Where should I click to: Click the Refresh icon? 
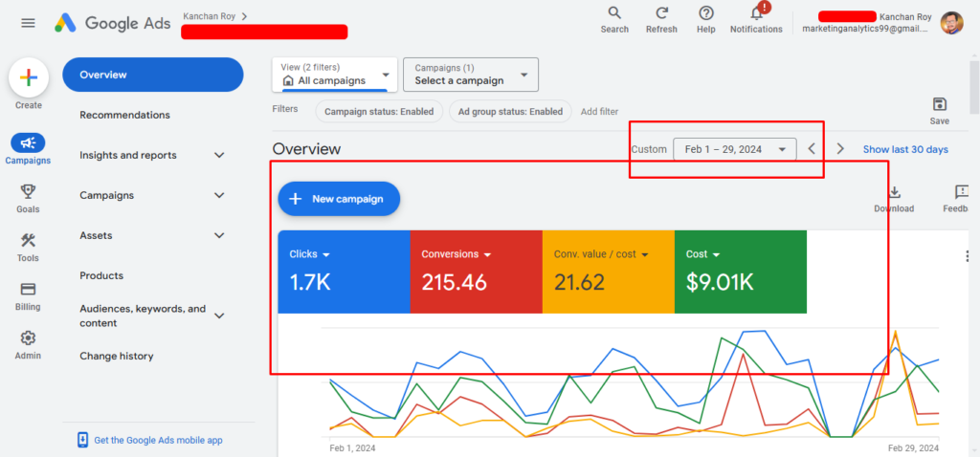click(661, 13)
